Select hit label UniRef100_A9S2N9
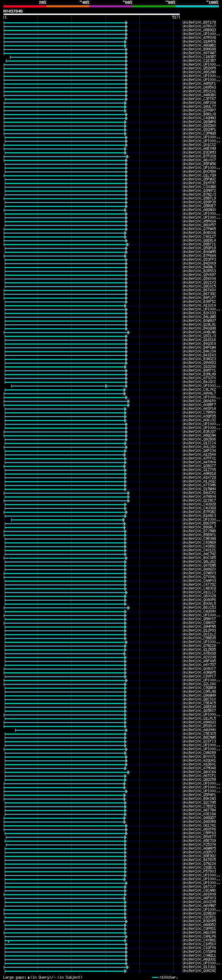The image size is (222, 980). click(x=199, y=72)
